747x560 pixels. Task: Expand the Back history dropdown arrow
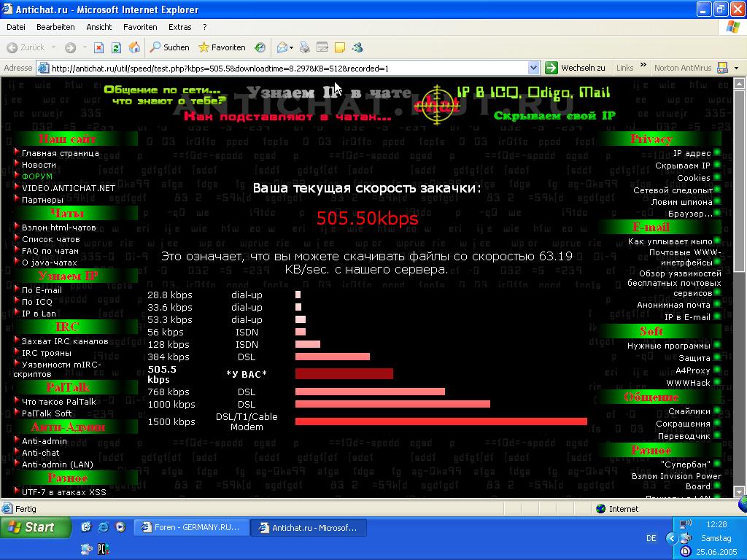[x=53, y=47]
